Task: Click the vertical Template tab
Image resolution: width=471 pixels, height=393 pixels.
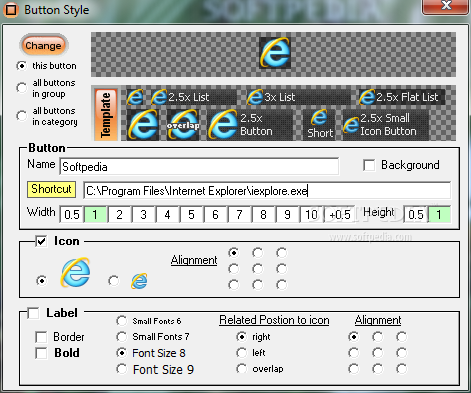Action: click(x=106, y=114)
